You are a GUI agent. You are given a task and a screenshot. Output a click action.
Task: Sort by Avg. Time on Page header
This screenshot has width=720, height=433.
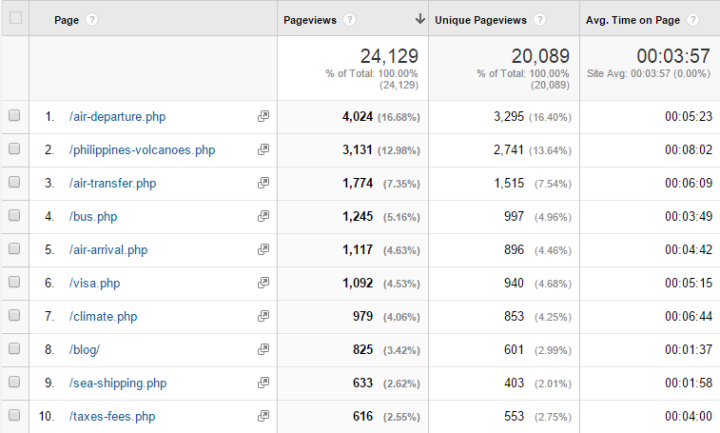click(631, 20)
